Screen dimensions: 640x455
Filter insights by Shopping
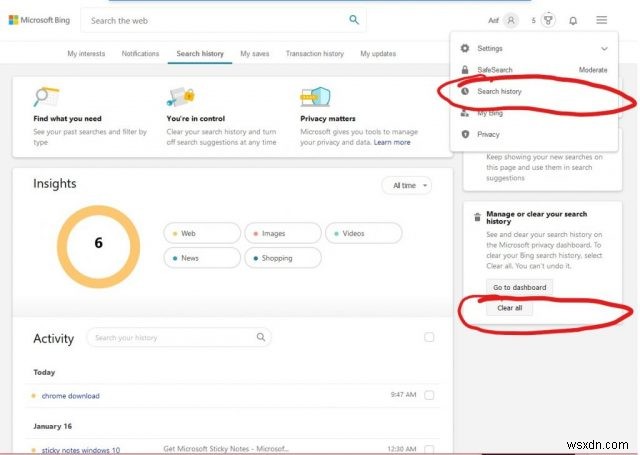(283, 258)
